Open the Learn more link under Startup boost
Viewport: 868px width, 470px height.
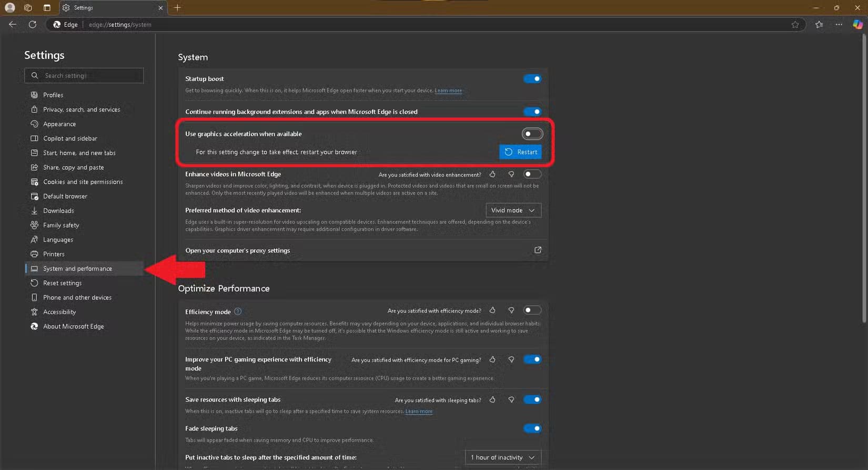448,90
